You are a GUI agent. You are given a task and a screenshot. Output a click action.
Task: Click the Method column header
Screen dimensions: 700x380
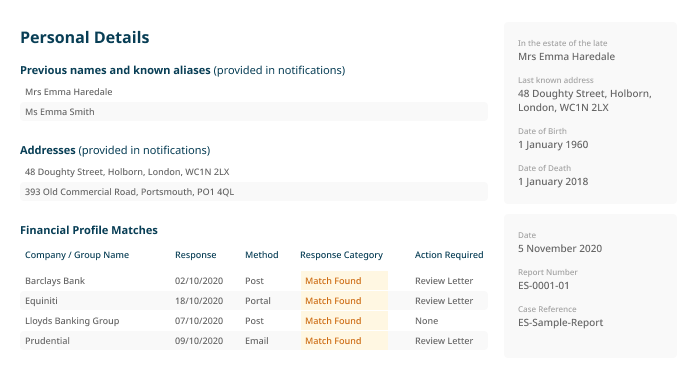(x=262, y=255)
